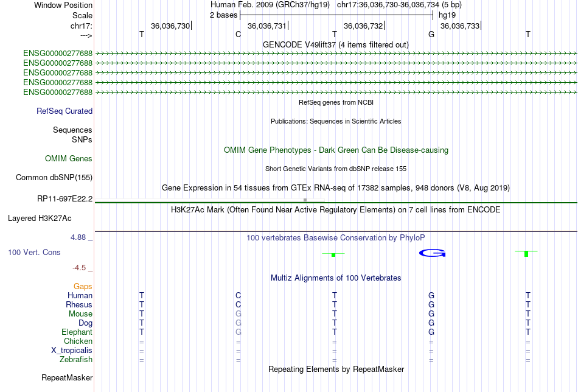Viewport: 578px width, 392px height.
Task: Click the Window Position label
Action: tap(63, 5)
